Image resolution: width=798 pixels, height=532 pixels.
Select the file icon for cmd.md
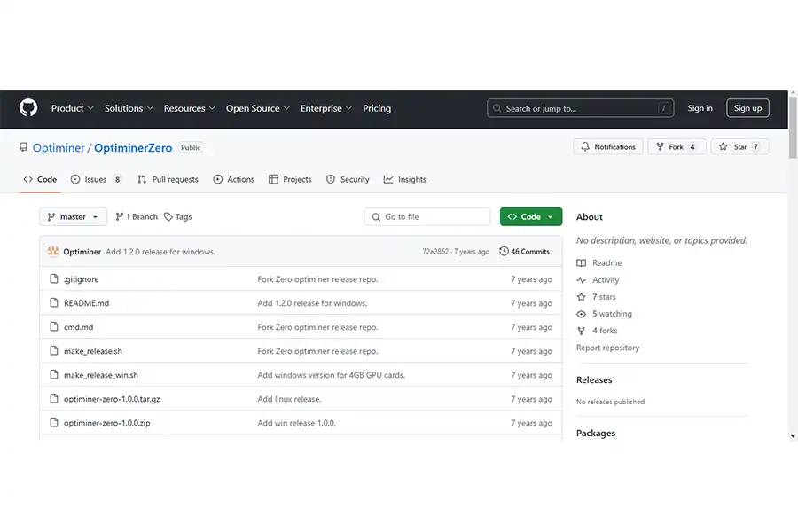pos(54,326)
